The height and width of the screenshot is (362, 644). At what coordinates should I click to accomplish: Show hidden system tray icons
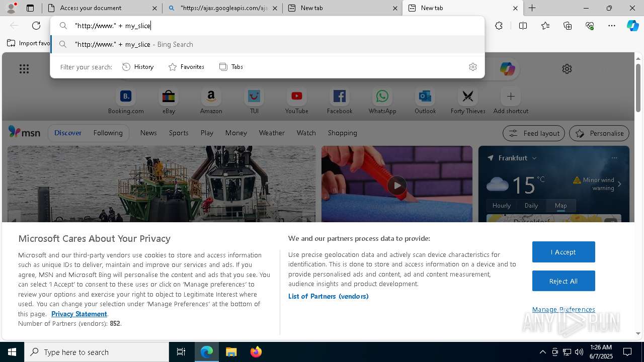pyautogui.click(x=542, y=352)
